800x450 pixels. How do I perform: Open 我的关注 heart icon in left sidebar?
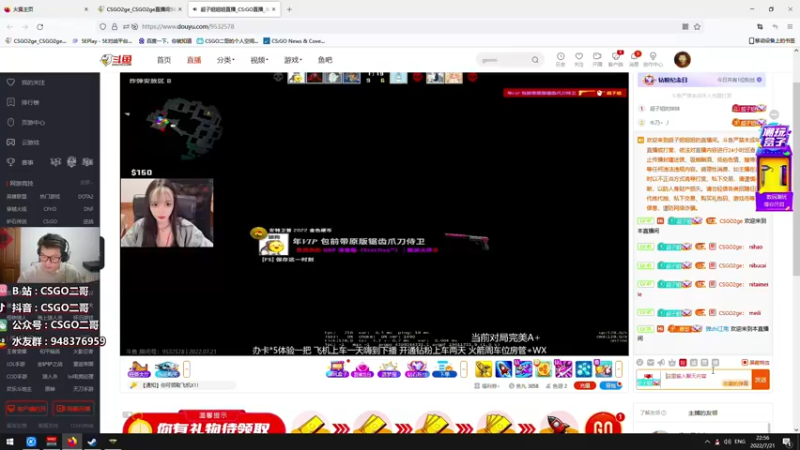coord(11,82)
